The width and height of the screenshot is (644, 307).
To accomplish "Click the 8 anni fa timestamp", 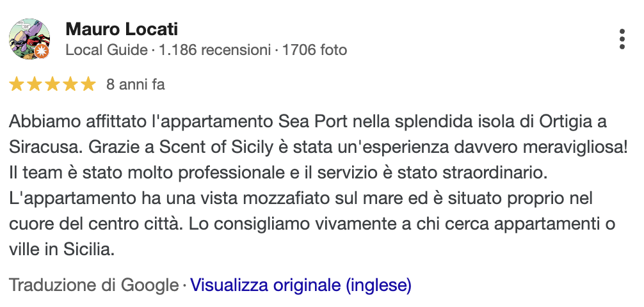I will click(136, 84).
